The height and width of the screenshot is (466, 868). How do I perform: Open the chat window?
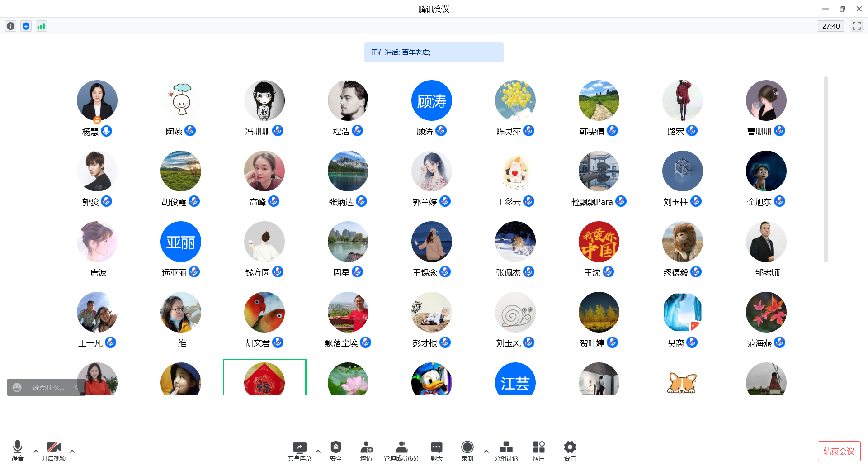436,451
